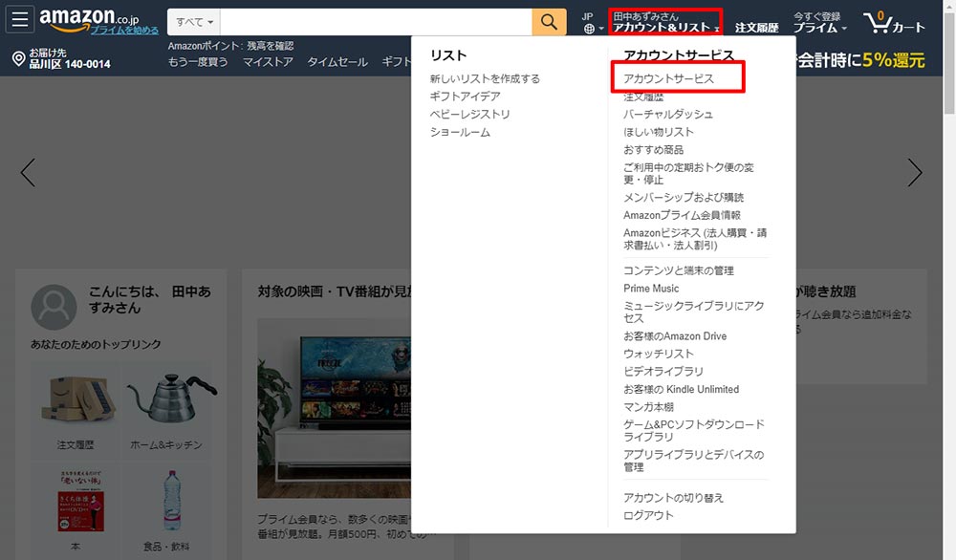Open タイムセール nav link
This screenshot has width=956, height=560.
pos(337,61)
